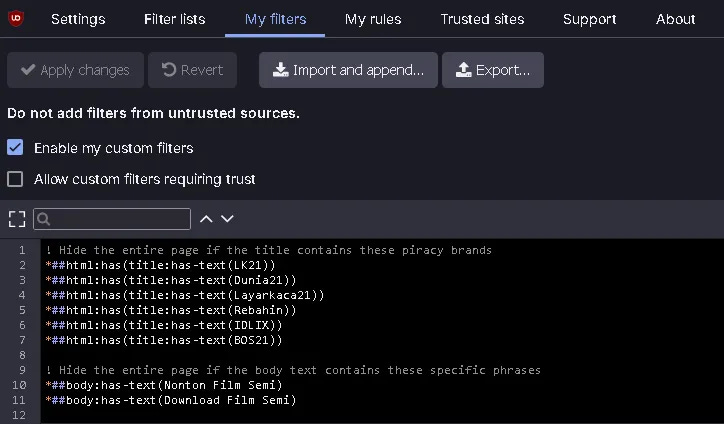Click Import and append button
Image resolution: width=724 pixels, height=424 pixels.
348,70
